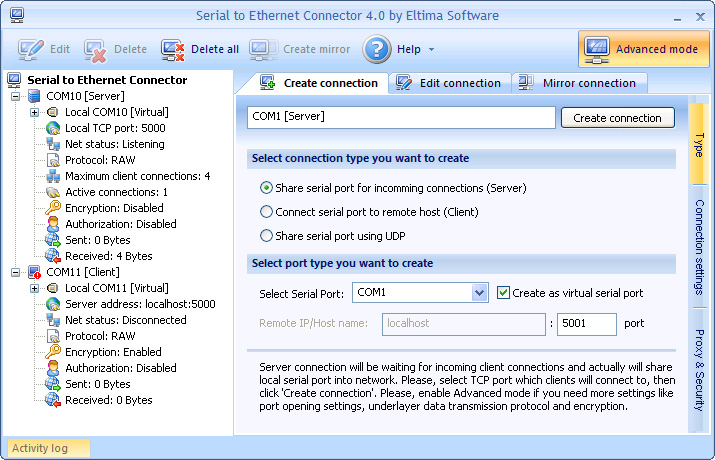The height and width of the screenshot is (460, 715).
Task: Click the Local TCP port: 5000 globe icon
Action: (x=53, y=128)
